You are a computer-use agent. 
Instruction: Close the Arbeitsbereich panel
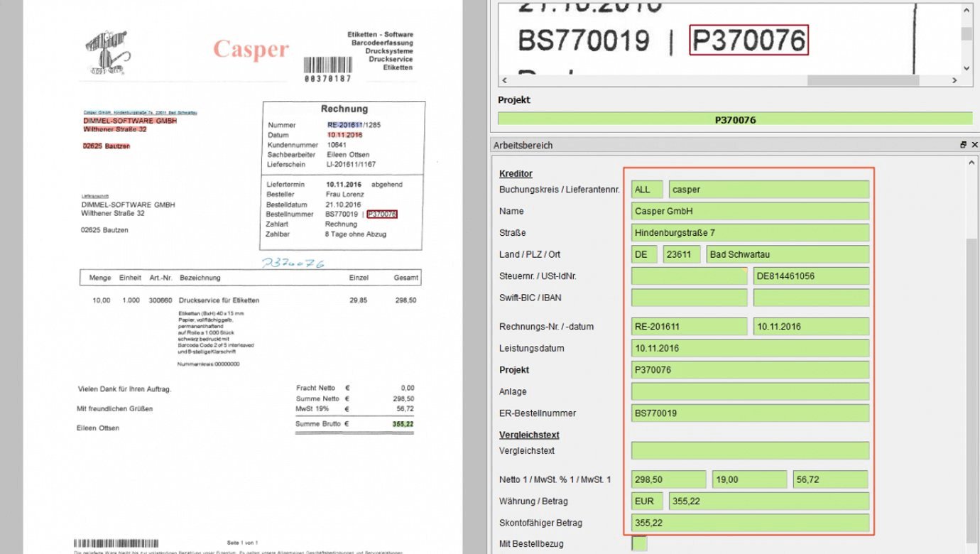pos(974,145)
